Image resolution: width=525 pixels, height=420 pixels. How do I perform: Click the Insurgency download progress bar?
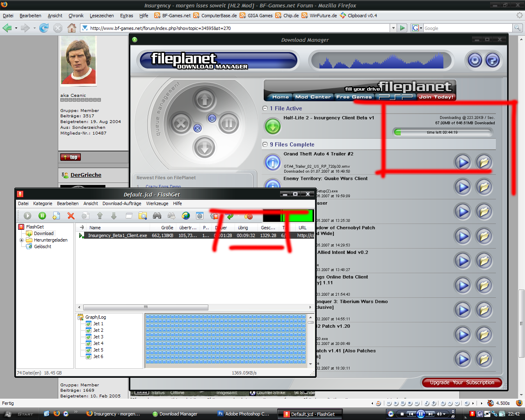(x=442, y=132)
